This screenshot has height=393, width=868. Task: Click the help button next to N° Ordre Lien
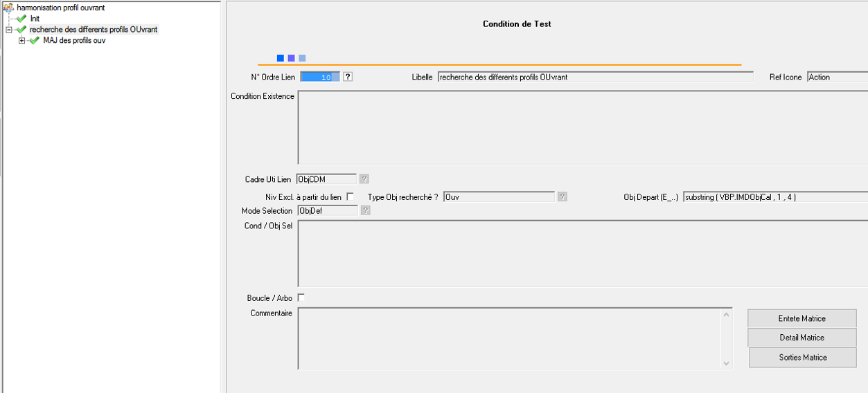[x=348, y=77]
